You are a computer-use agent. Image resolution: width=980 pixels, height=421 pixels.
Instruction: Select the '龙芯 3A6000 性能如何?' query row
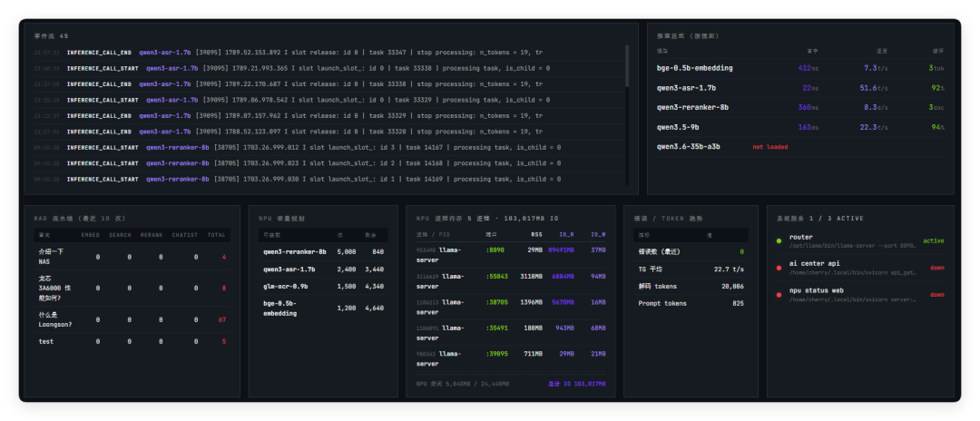[132, 288]
